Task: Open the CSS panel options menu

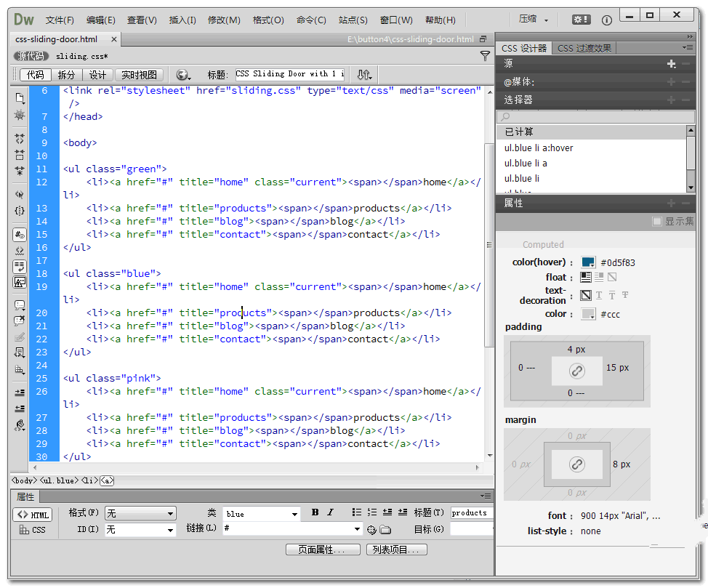Action: point(687,47)
